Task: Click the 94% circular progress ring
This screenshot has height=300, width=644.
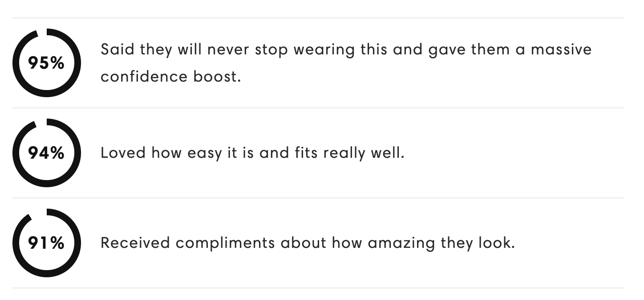Action: pos(47,153)
